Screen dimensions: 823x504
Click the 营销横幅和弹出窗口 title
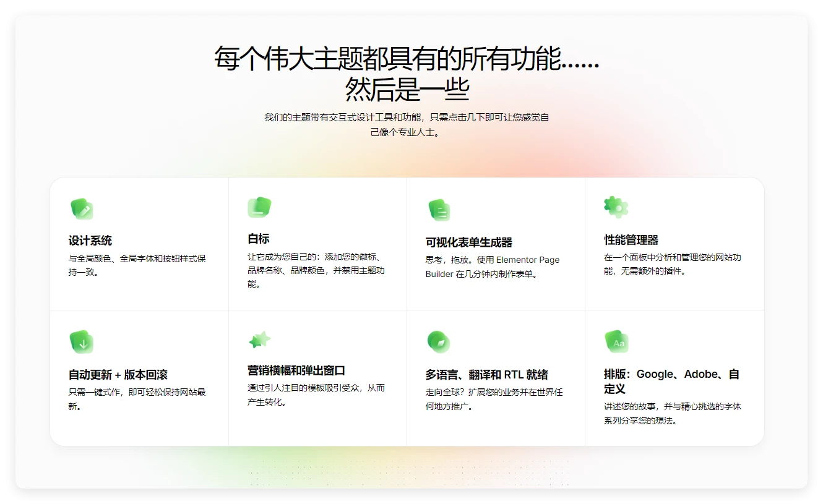click(296, 370)
